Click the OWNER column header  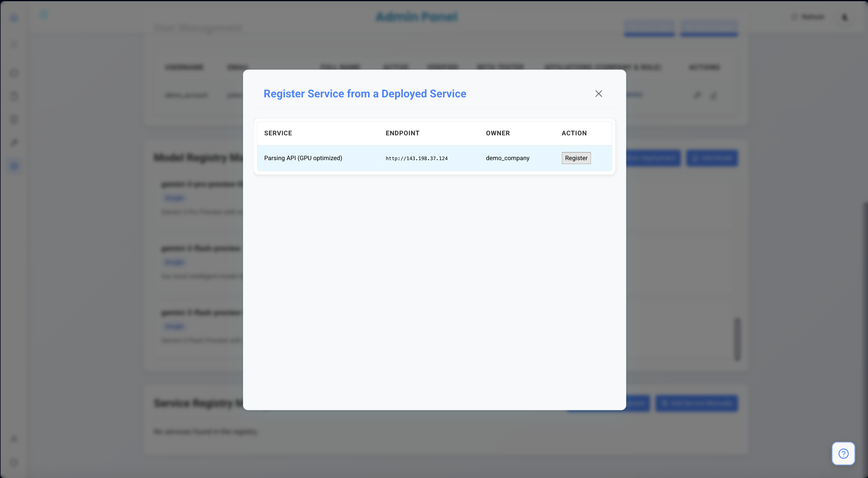coord(498,133)
